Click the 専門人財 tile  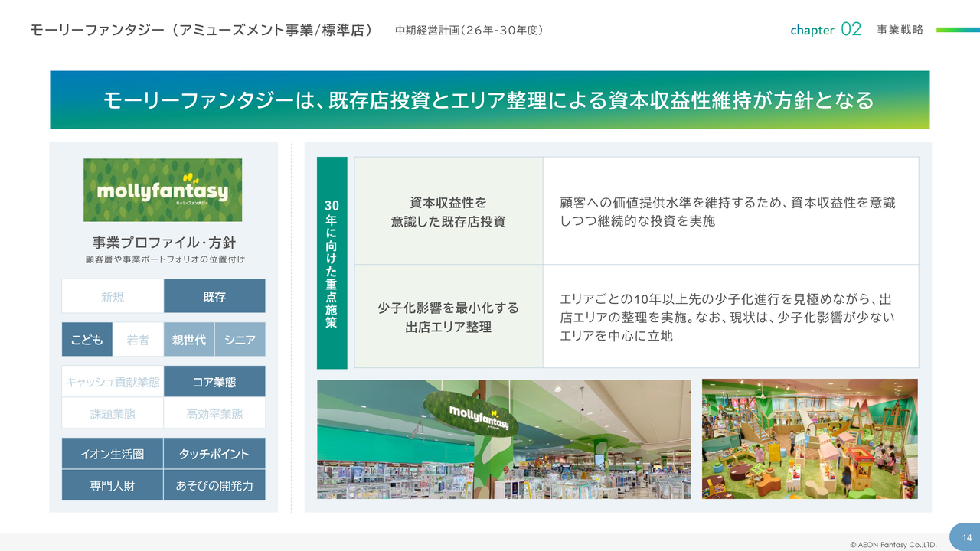tap(113, 485)
